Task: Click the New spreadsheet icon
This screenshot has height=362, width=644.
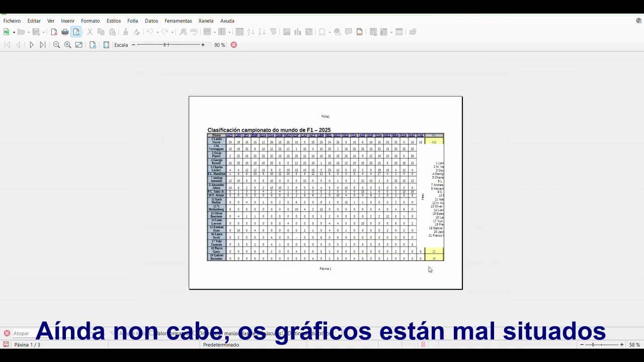Action: tap(7, 32)
